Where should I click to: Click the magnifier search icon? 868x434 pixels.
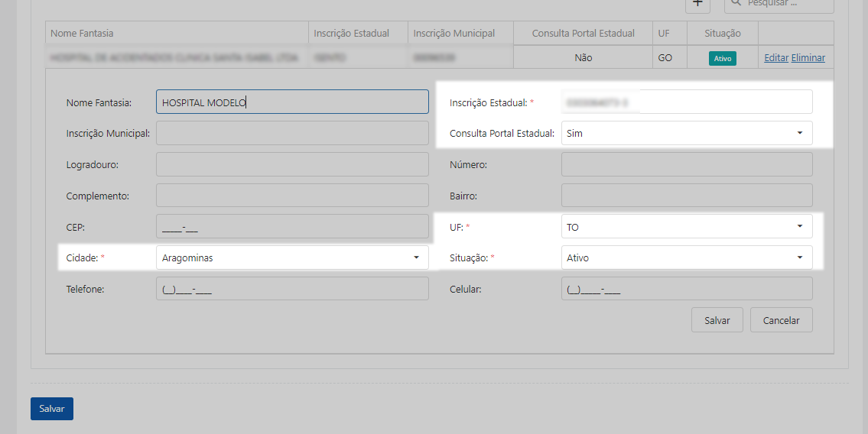tap(736, 3)
